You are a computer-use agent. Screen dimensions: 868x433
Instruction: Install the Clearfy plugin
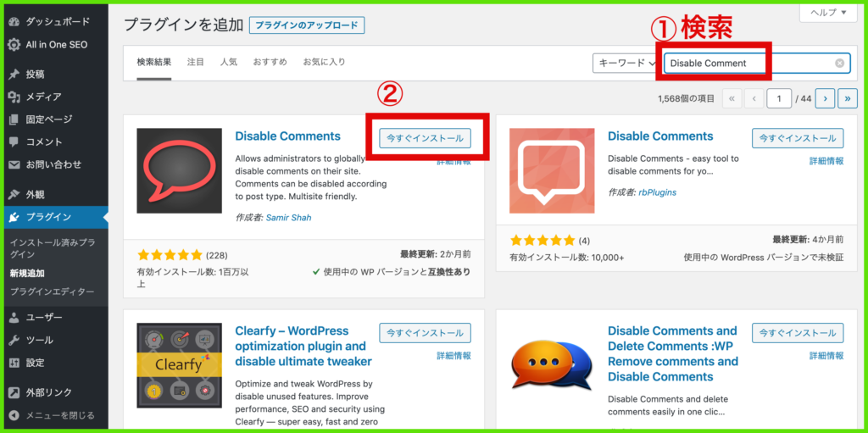pyautogui.click(x=426, y=333)
